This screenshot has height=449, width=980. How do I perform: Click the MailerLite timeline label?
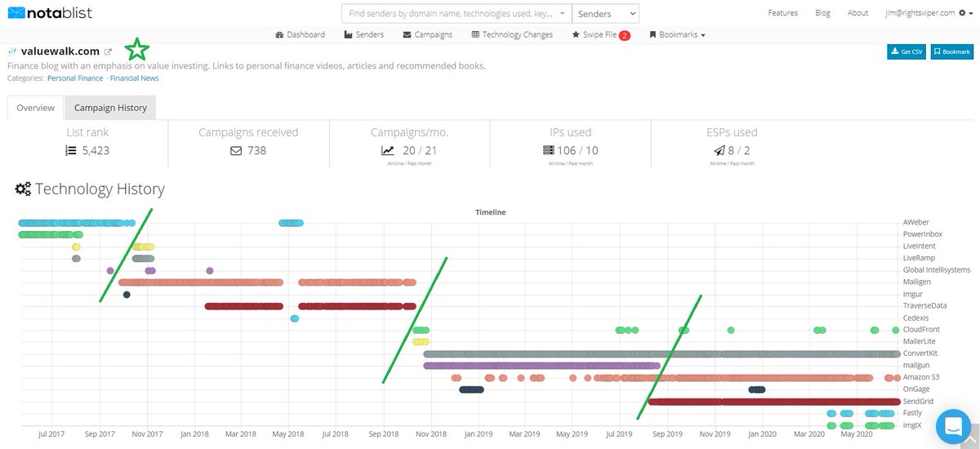(919, 341)
